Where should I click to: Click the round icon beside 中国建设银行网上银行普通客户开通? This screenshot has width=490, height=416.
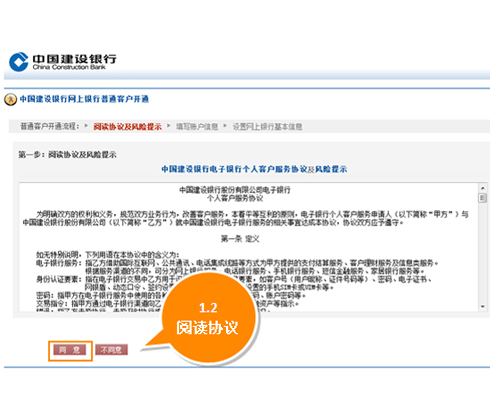click(x=10, y=99)
